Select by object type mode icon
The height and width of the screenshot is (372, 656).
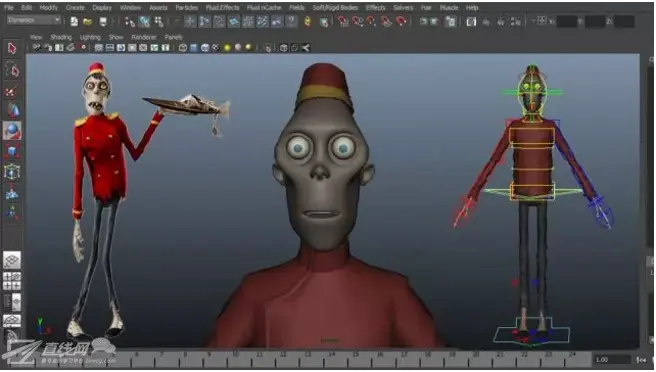pyautogui.click(x=144, y=21)
